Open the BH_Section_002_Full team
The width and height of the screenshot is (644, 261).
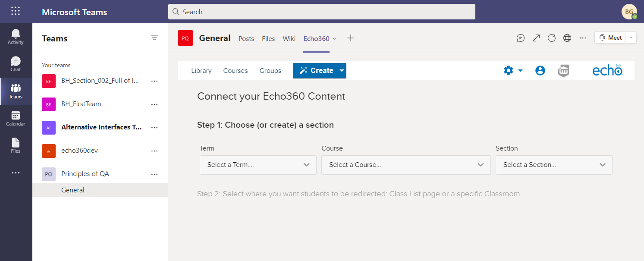[100, 81]
